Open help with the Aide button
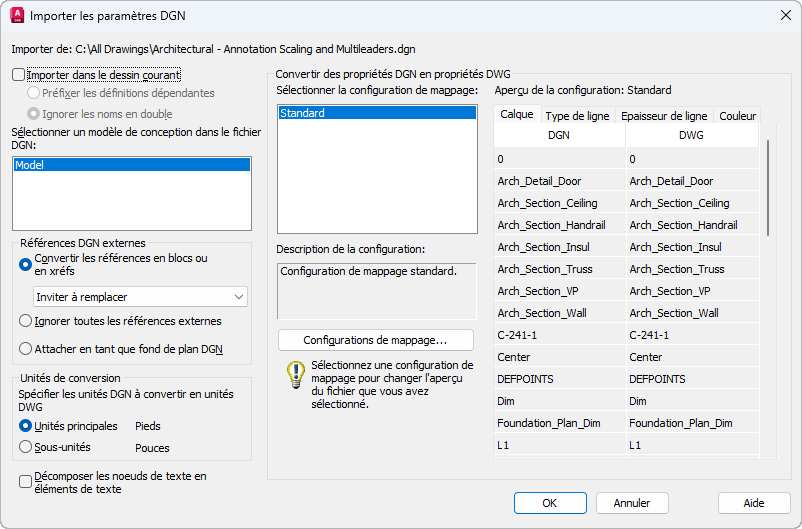The height and width of the screenshot is (529, 802). pyautogui.click(x=754, y=503)
